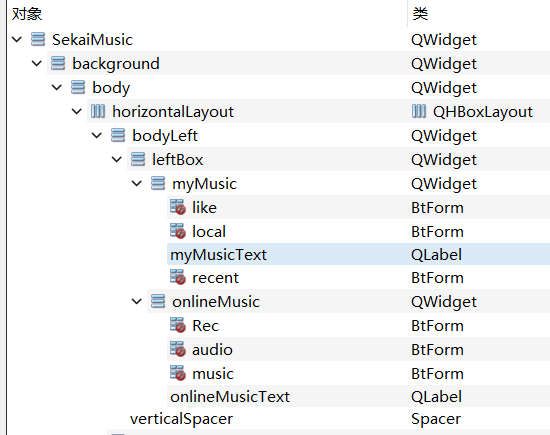Click the bodyLeft widget icon
The width and height of the screenshot is (550, 435).
tap(118, 135)
